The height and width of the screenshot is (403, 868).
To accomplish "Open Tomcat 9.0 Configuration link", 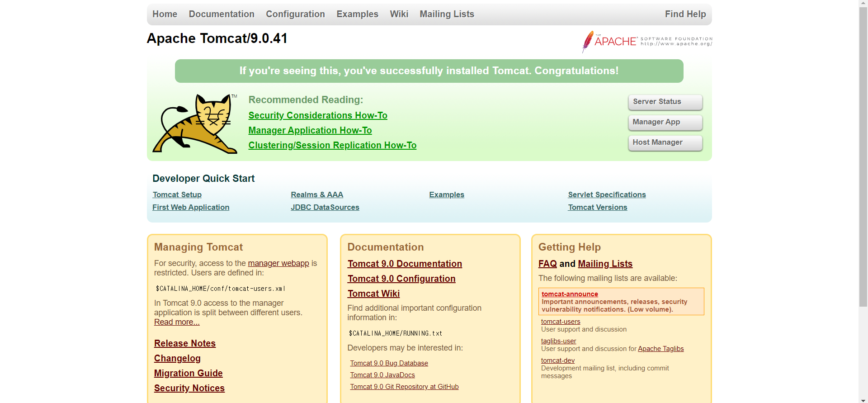I will (x=401, y=279).
